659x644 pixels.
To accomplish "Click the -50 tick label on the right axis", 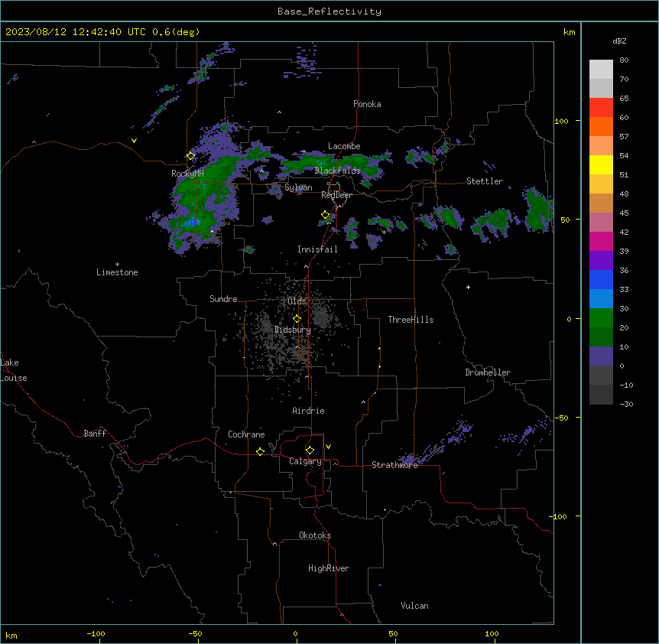I will point(561,418).
